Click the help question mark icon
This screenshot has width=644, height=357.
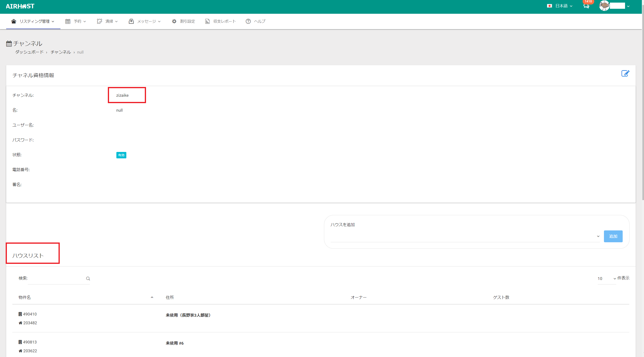tap(248, 21)
